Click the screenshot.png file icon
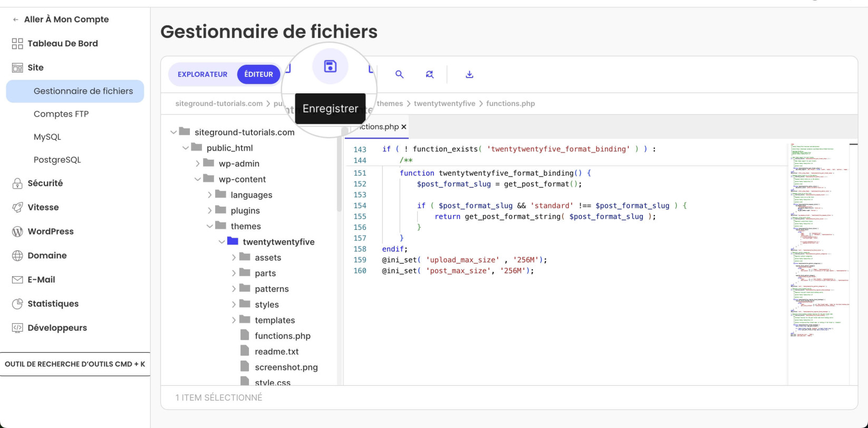This screenshot has width=868, height=428. coord(245,366)
